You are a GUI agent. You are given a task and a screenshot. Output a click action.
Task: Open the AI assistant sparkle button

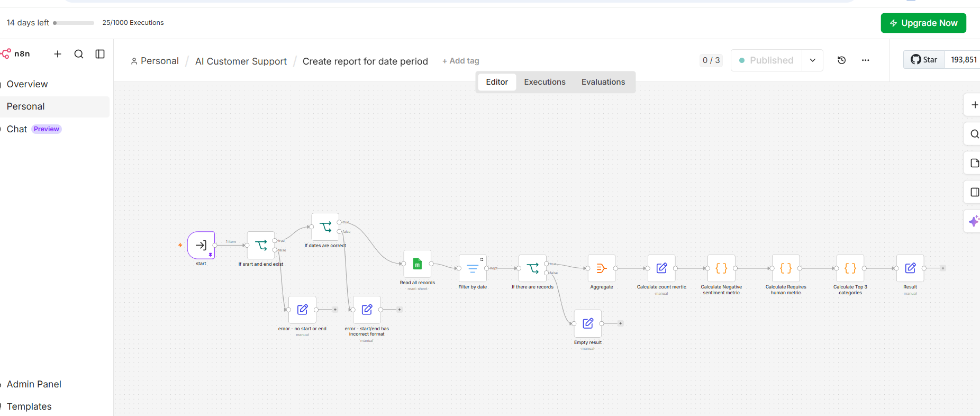974,221
